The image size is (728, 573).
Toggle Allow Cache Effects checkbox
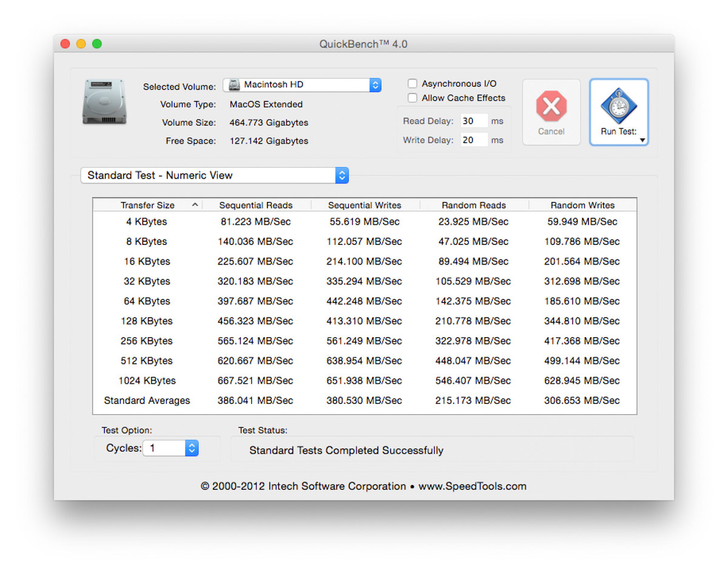pos(413,98)
